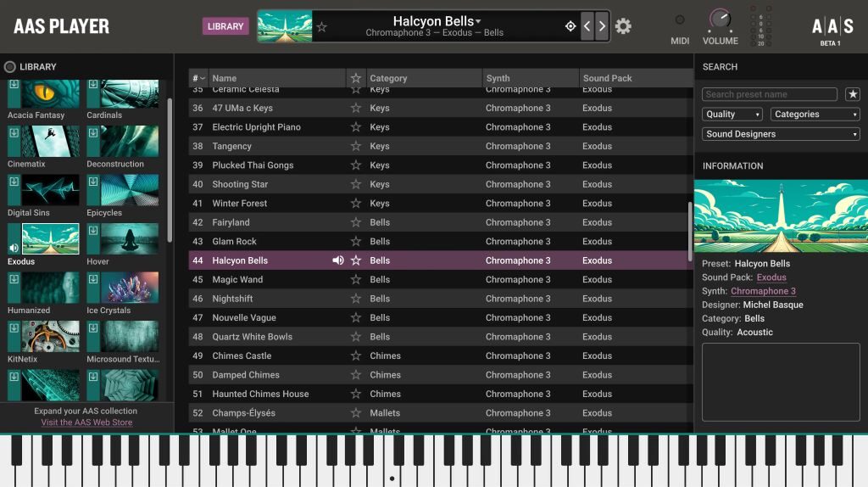Screen dimensions: 868x487
Task: Download Humanized pack icon
Action: coord(14,279)
